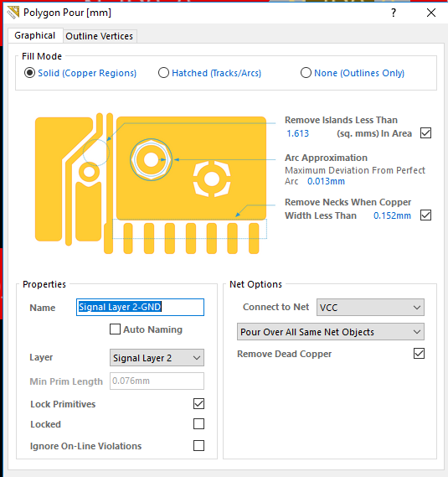This screenshot has height=477, width=448.
Task: Choose None (Outlines Only) fill mode
Action: point(306,73)
